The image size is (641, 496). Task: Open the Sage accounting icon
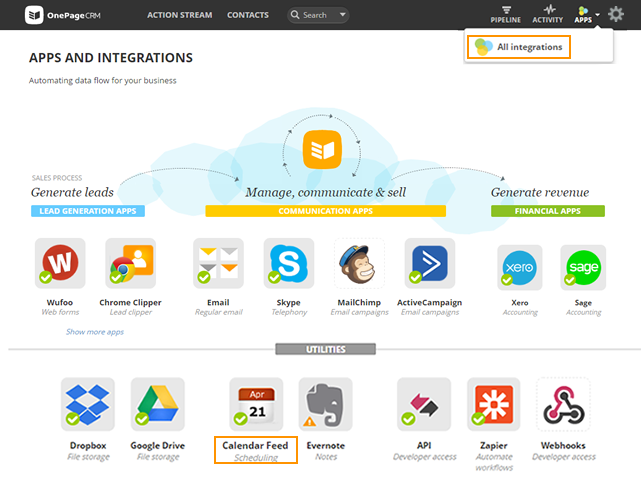click(583, 267)
